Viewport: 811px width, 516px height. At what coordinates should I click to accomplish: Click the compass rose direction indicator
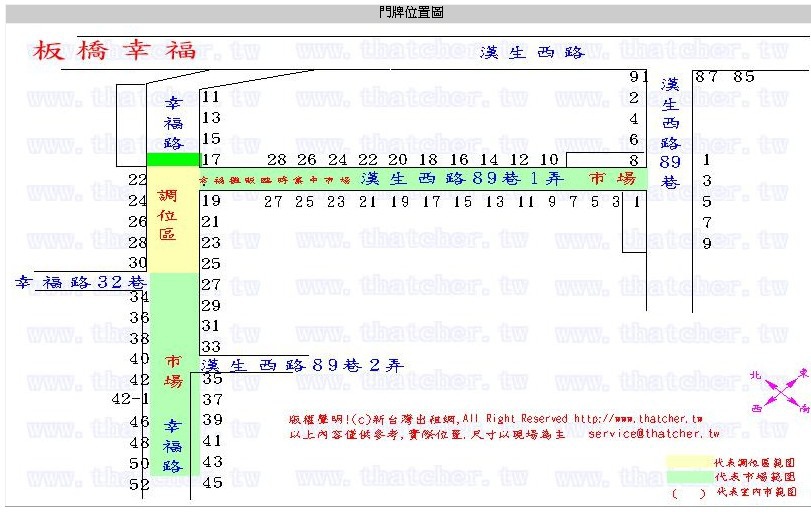point(781,391)
